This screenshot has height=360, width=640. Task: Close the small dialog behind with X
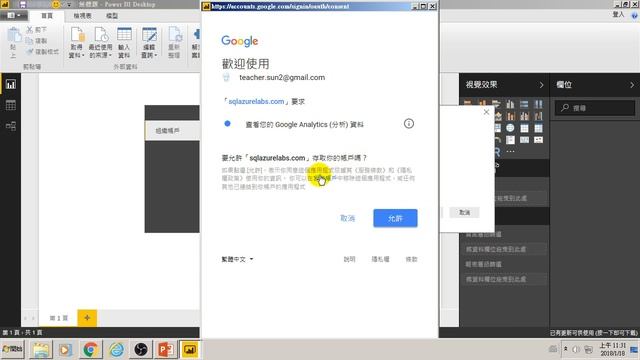486,112
